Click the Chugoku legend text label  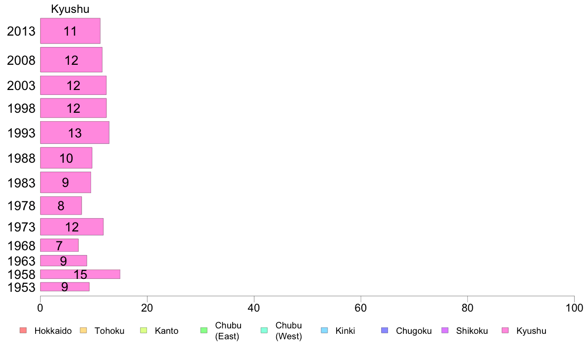(x=414, y=331)
